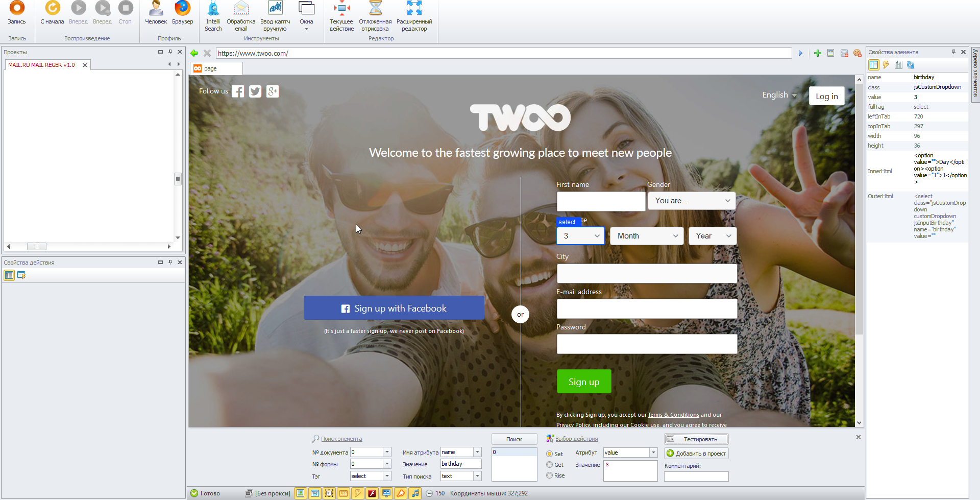
Task: Click the green back navigation arrow
Action: click(x=194, y=53)
